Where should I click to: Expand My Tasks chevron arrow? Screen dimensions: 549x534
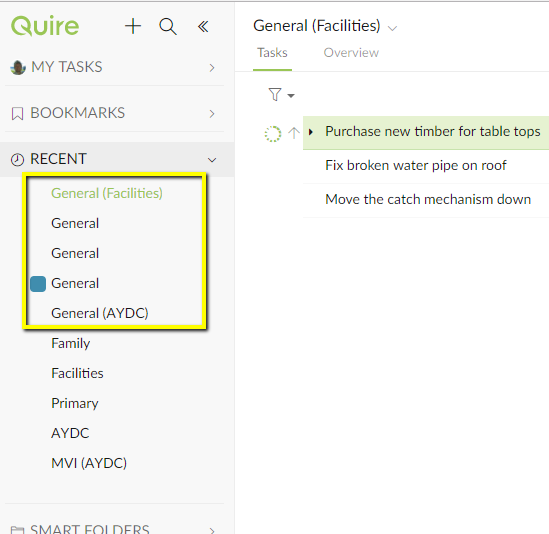click(x=212, y=68)
